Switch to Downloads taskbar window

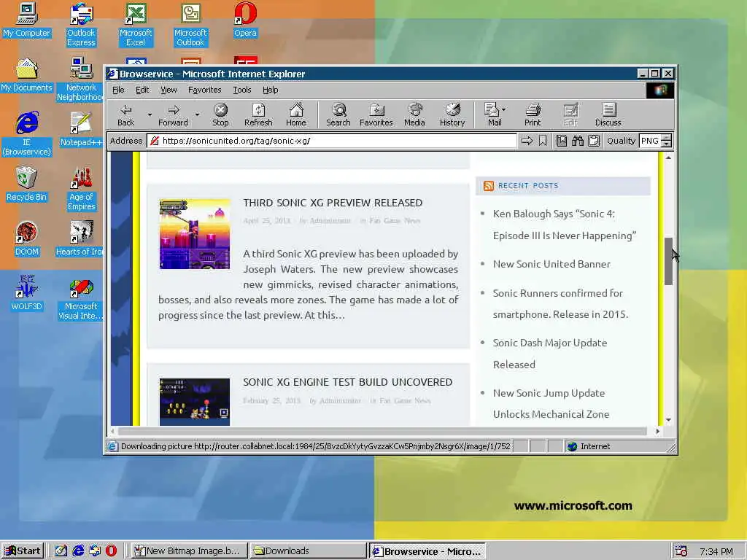307,551
